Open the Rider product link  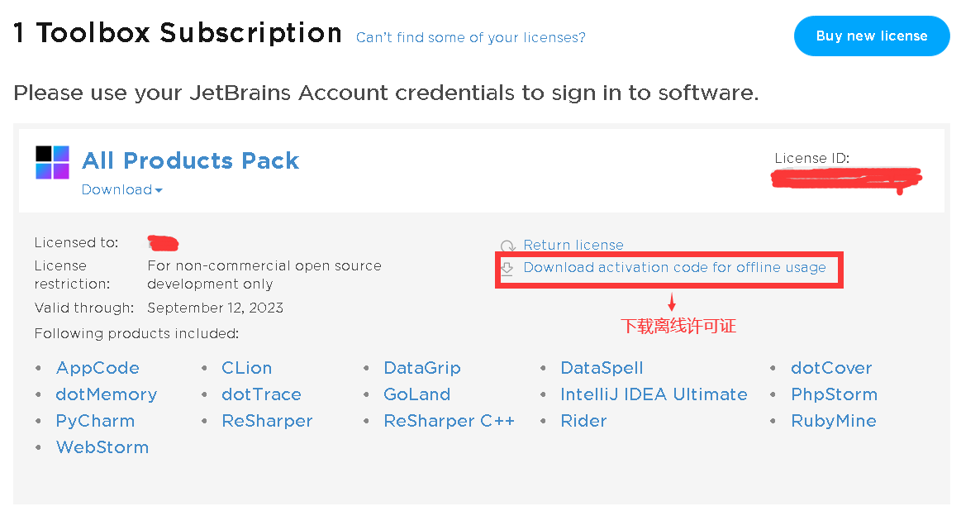pos(583,421)
